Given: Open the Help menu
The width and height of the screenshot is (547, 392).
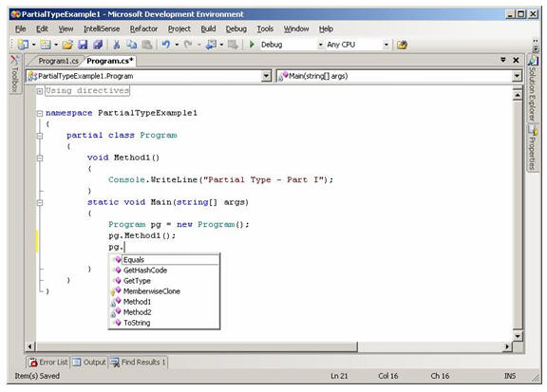Looking at the screenshot, I should tap(326, 28).
